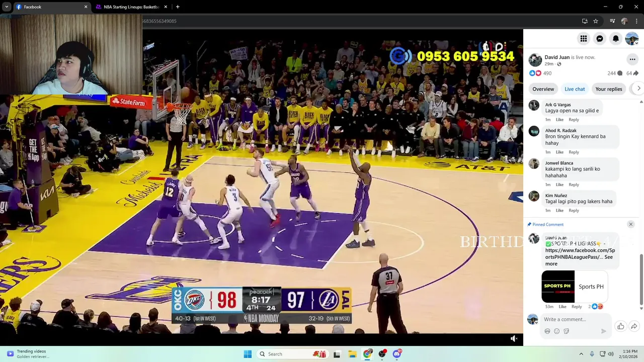This screenshot has width=644, height=362.
Task: Open the Windows Start menu
Action: (248, 354)
